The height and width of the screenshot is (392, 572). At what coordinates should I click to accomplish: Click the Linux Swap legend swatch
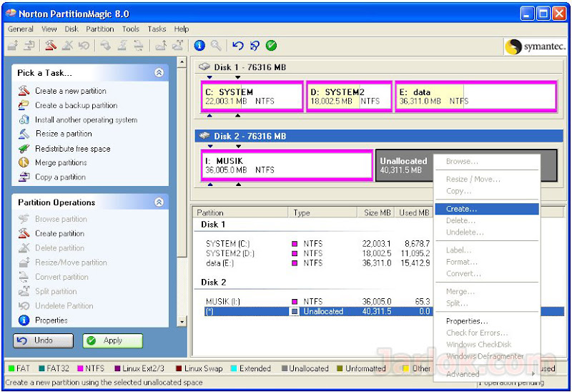click(179, 368)
